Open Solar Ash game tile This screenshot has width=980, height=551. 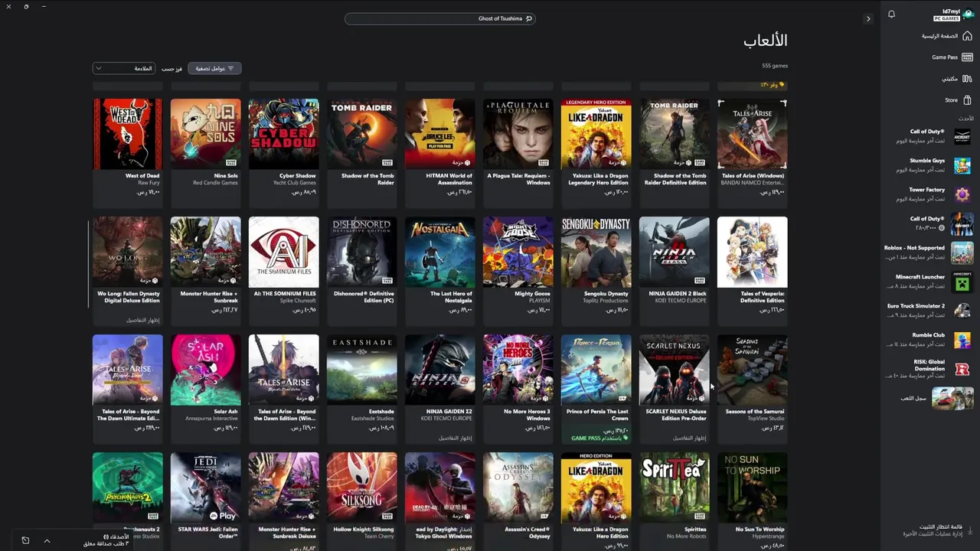click(x=206, y=388)
